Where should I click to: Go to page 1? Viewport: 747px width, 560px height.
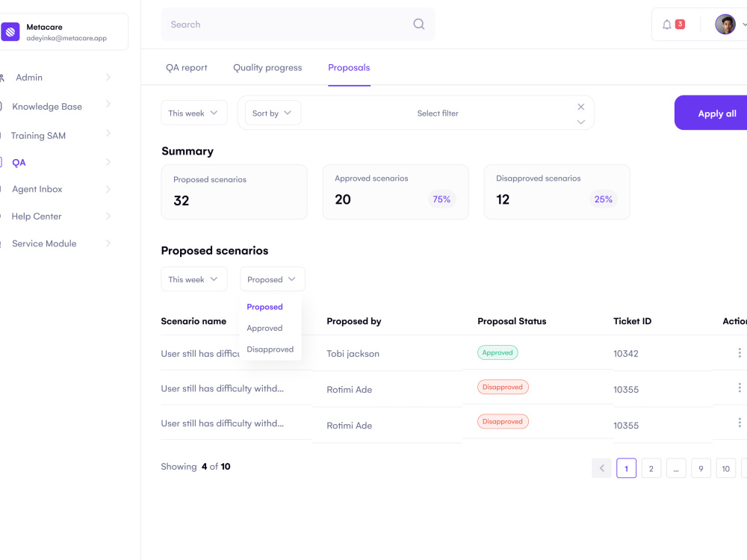click(x=626, y=468)
